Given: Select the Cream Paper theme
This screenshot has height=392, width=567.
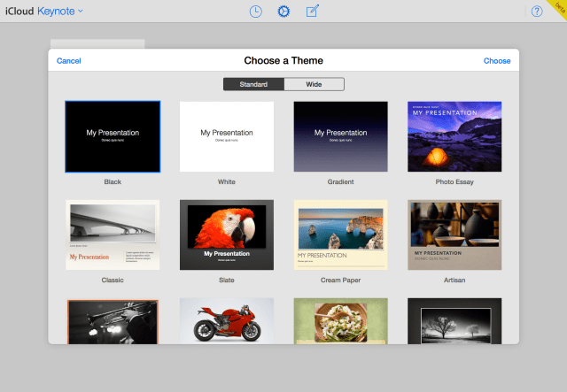Looking at the screenshot, I should point(340,234).
